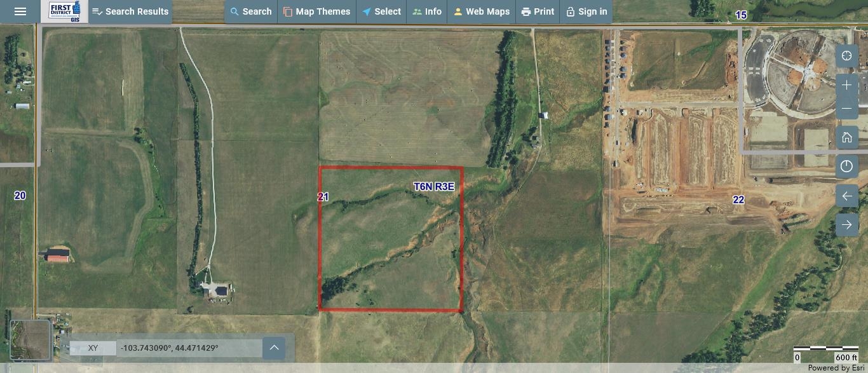Select the Find My Location icon

[x=846, y=55]
